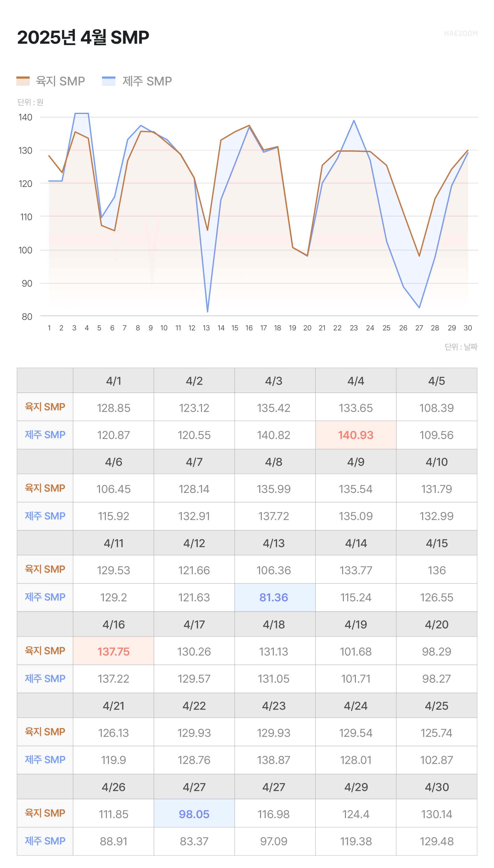The width and height of the screenshot is (494, 868).
Task: Click the 4/5 date header
Action: pos(436,381)
